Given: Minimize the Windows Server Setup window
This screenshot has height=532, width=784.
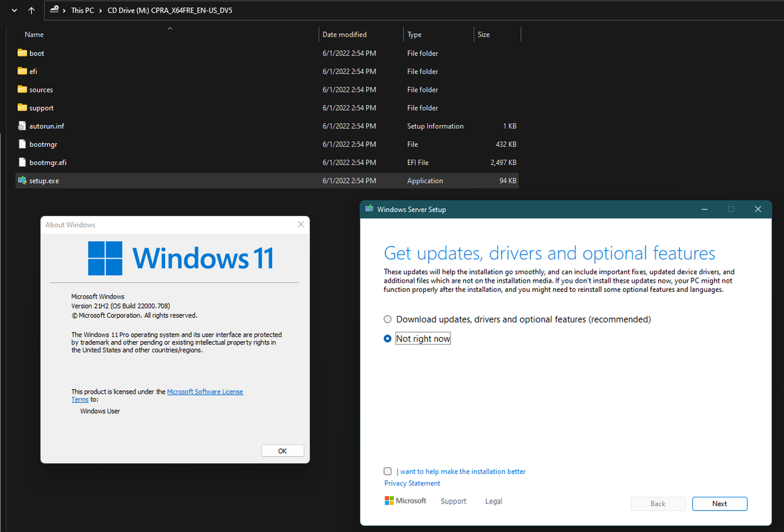Looking at the screenshot, I should pos(704,209).
